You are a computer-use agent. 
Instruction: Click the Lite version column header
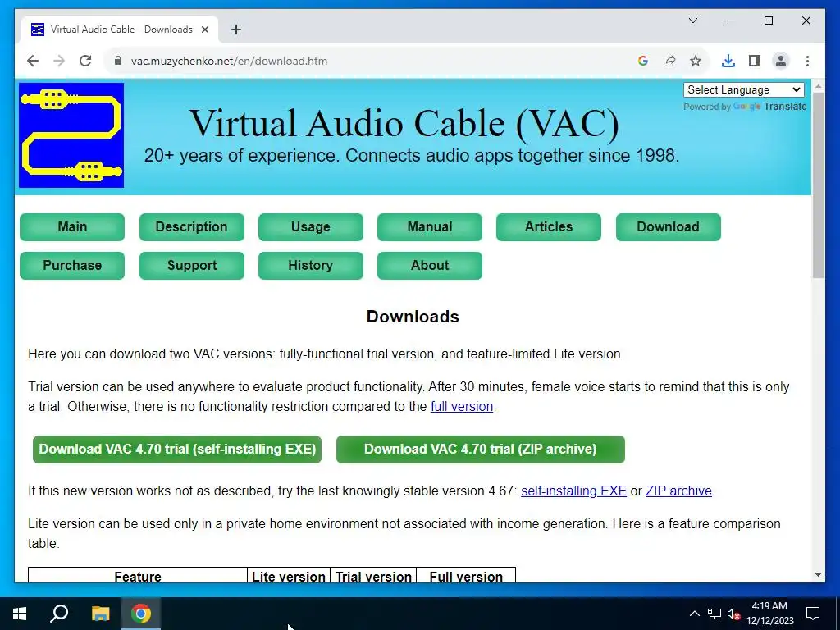pyautogui.click(x=288, y=577)
